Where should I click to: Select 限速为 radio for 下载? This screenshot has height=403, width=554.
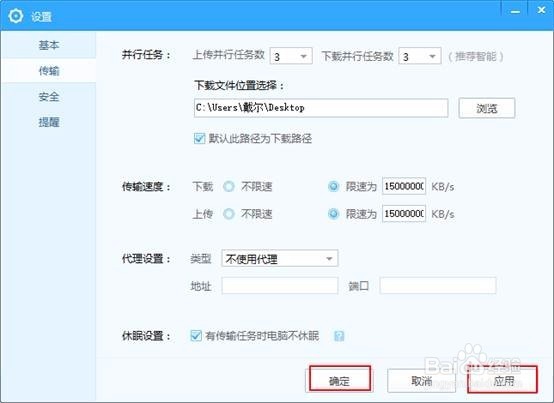coord(334,186)
